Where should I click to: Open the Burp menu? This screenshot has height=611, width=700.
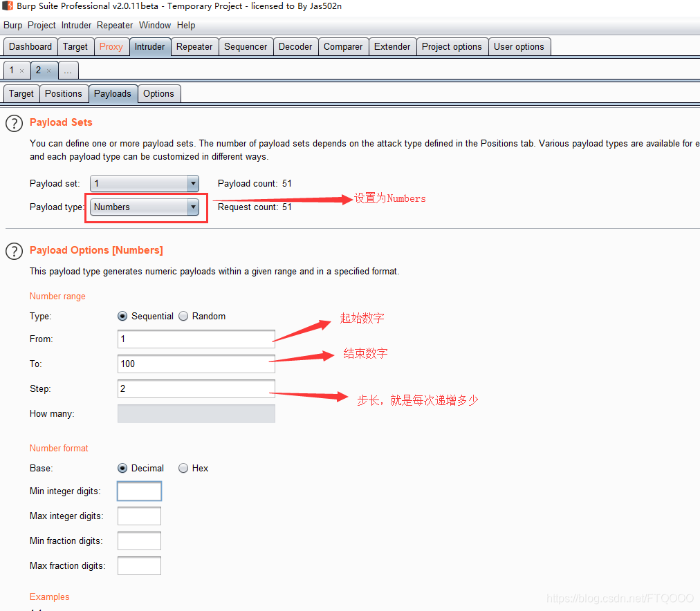point(13,26)
